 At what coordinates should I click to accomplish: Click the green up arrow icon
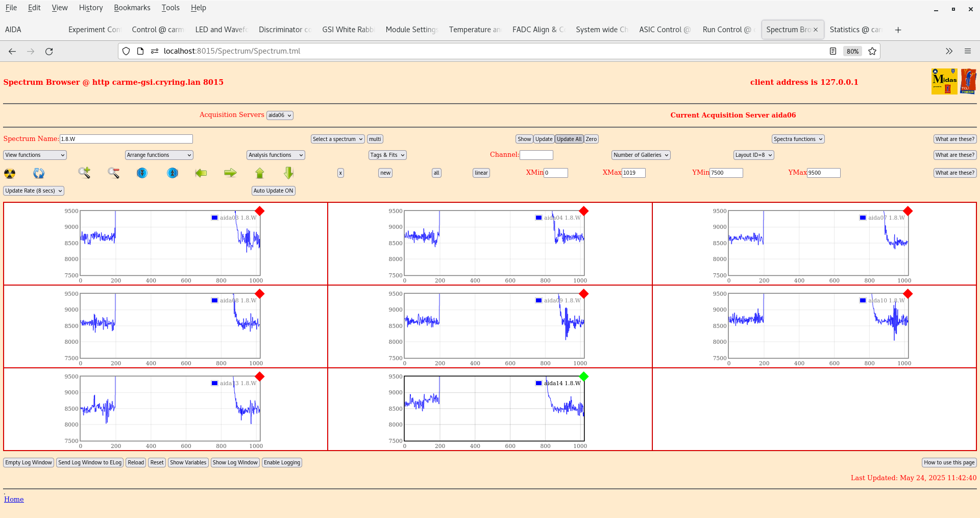click(x=259, y=173)
